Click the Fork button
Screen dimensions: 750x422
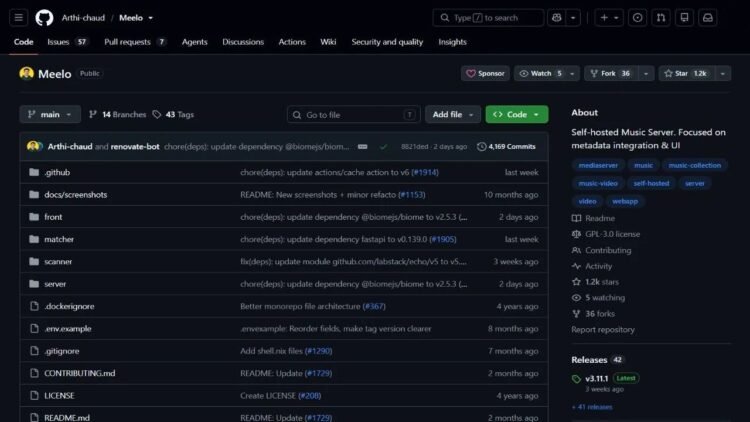[x=611, y=73]
